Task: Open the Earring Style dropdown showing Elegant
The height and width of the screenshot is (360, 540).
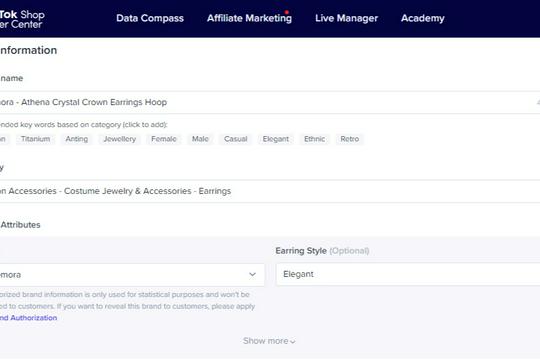Action: pyautogui.click(x=408, y=274)
